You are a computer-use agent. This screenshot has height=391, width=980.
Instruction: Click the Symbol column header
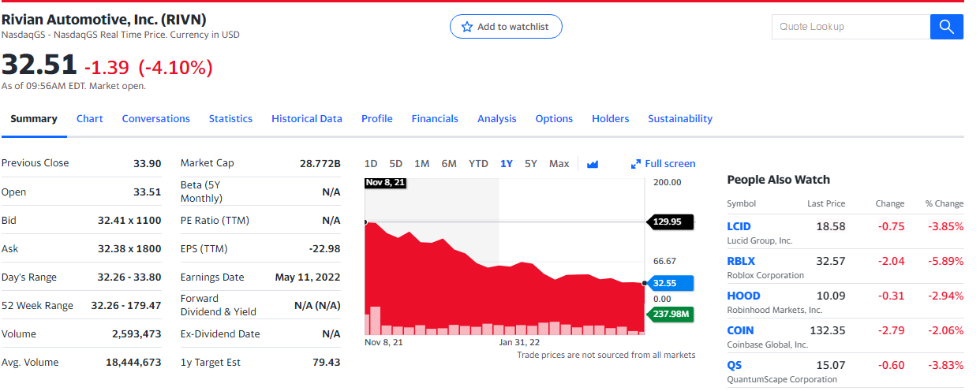pyautogui.click(x=741, y=203)
